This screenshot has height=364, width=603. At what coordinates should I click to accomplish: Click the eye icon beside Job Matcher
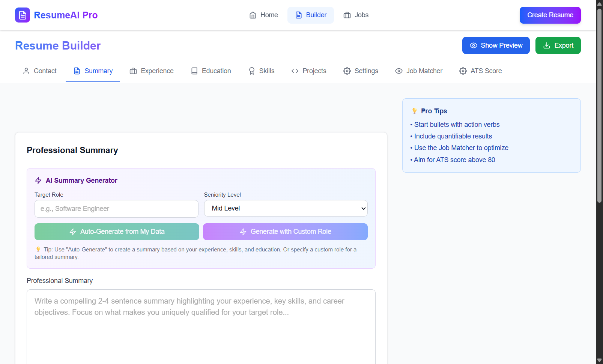(x=399, y=71)
